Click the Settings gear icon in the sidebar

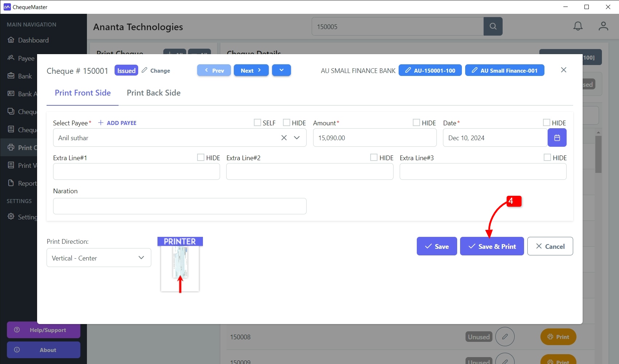pos(11,217)
